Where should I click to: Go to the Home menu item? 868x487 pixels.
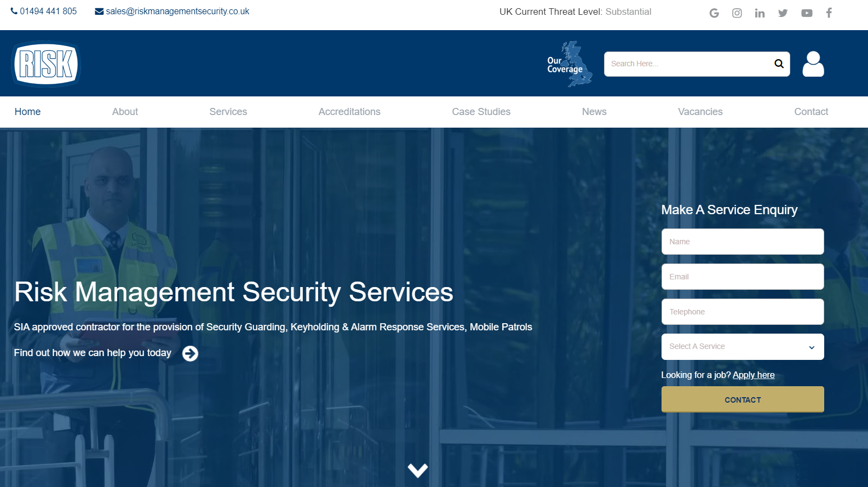(x=27, y=112)
